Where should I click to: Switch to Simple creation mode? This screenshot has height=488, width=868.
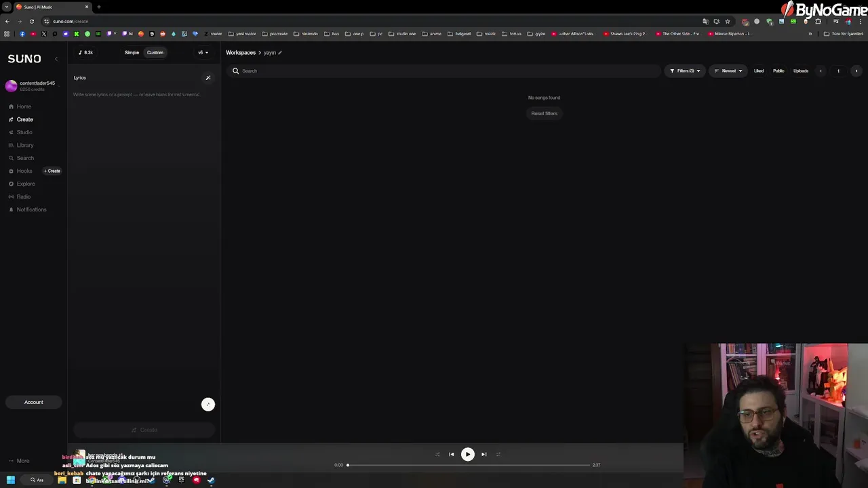pos(132,52)
